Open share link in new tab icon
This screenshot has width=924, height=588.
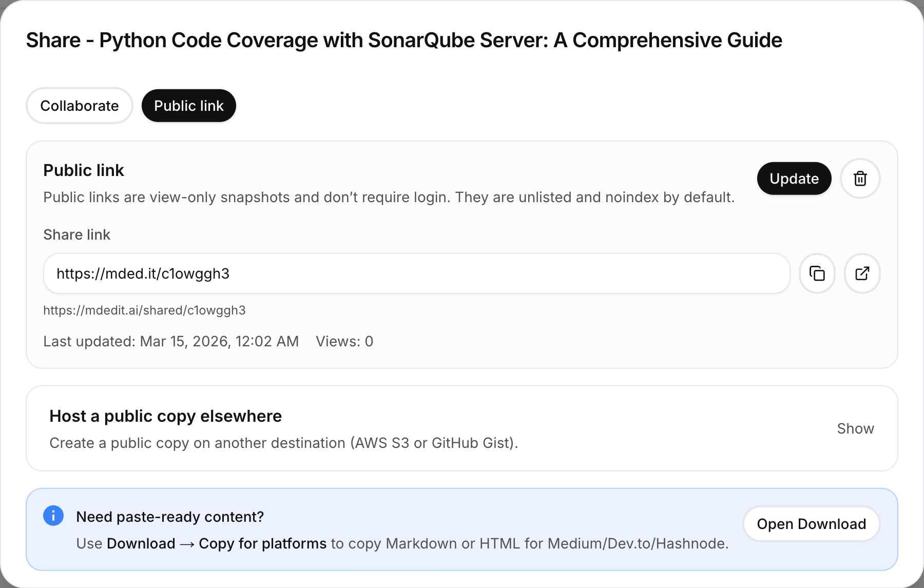(862, 273)
